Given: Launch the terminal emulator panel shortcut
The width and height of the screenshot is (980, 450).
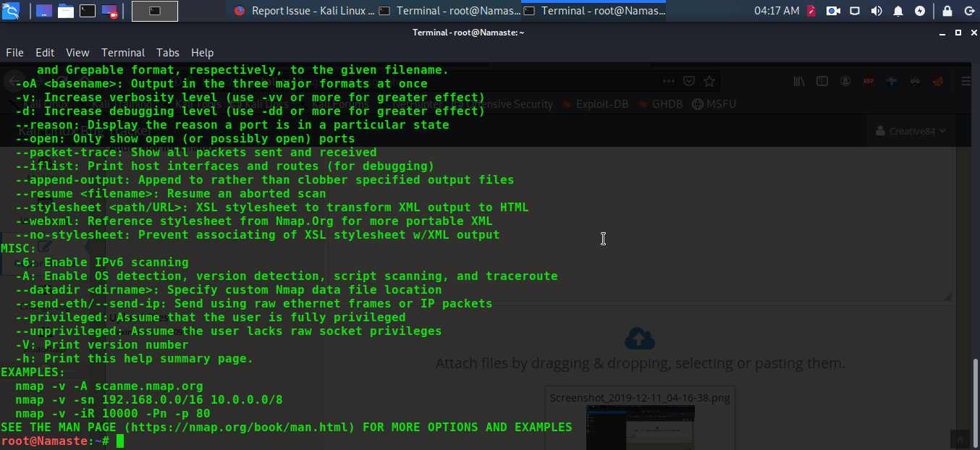Looking at the screenshot, I should pos(88,11).
